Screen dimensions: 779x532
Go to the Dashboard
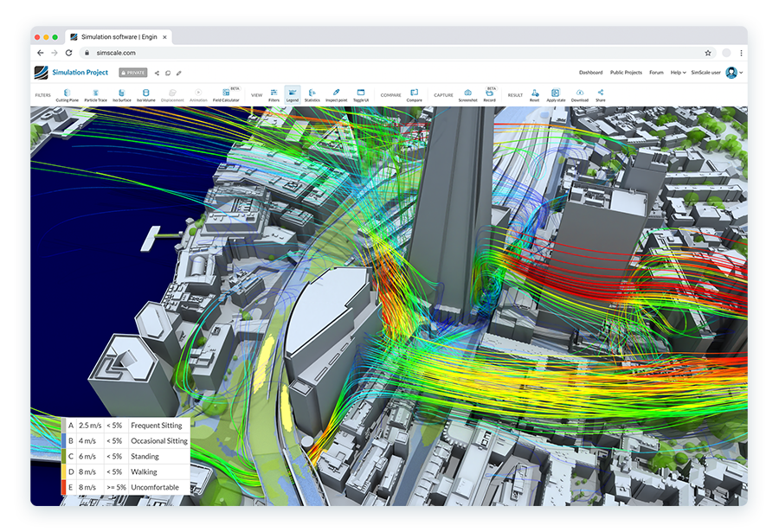pos(591,73)
